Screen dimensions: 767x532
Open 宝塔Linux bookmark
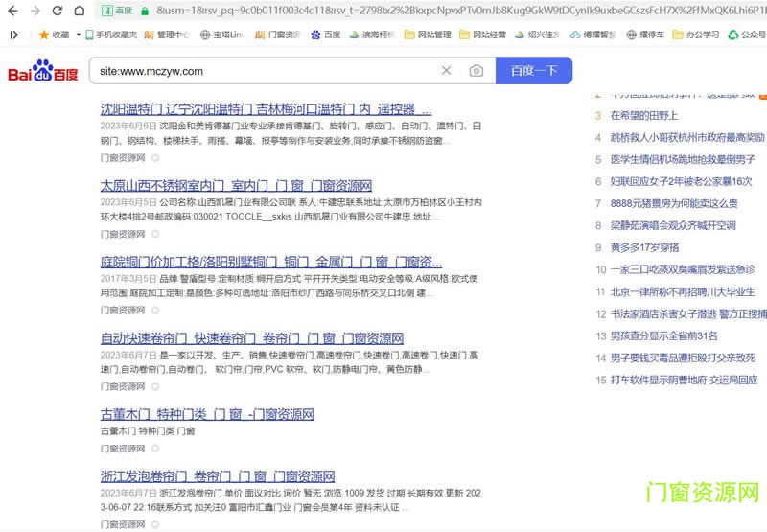point(222,35)
